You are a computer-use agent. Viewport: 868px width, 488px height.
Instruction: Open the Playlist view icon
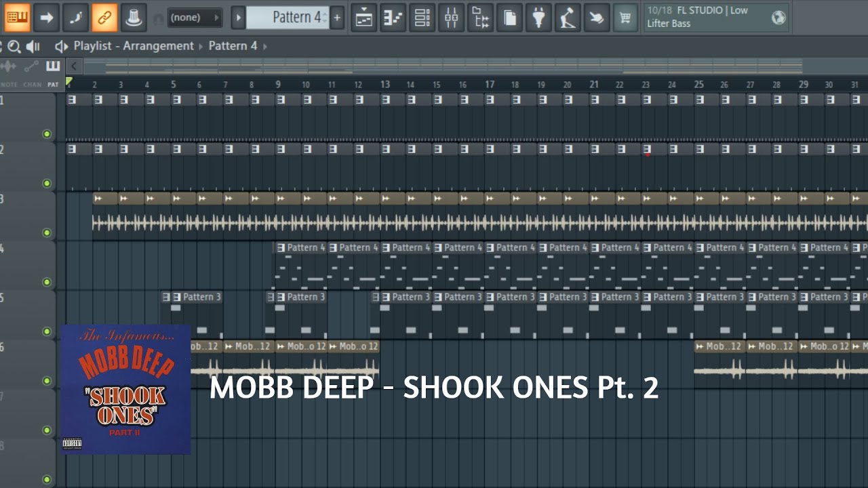coord(363,17)
